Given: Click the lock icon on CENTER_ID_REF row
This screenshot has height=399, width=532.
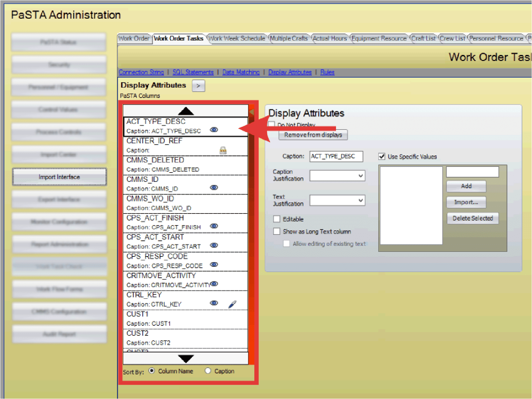Looking at the screenshot, I should [223, 151].
